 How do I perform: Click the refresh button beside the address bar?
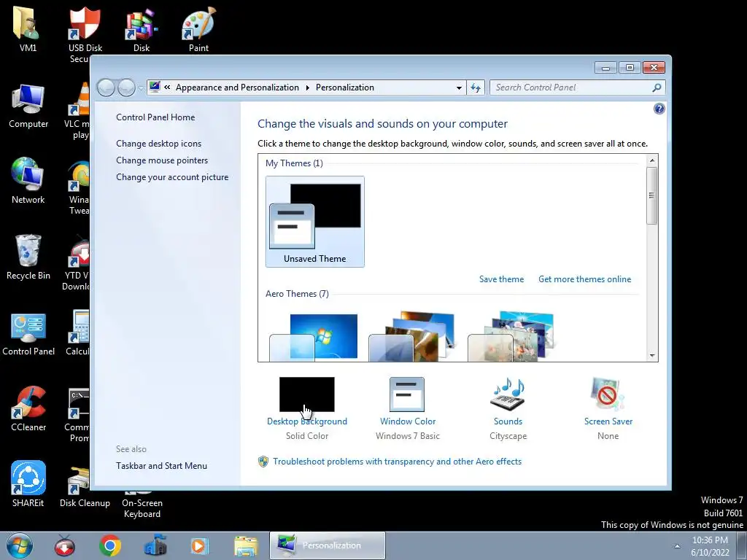tap(476, 87)
